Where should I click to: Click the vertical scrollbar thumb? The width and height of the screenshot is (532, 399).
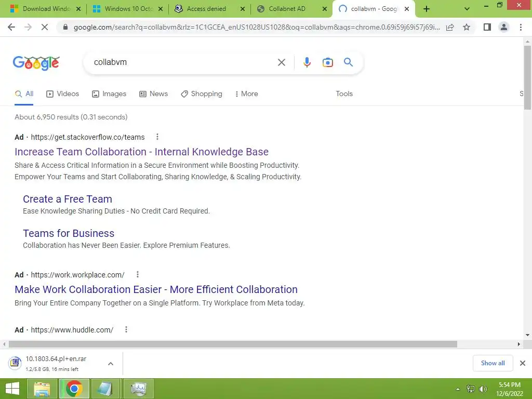[527, 77]
